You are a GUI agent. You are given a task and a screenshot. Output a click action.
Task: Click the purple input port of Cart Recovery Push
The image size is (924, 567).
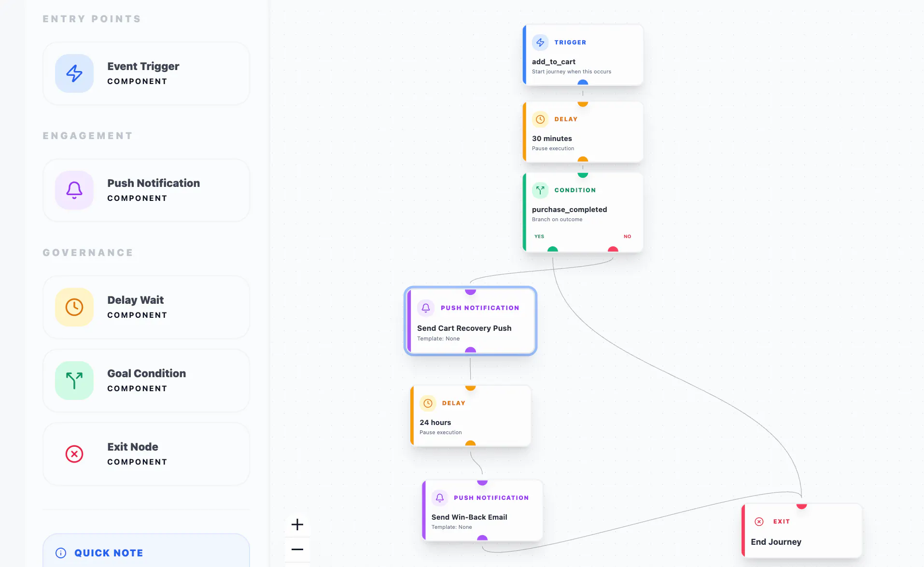pos(471,292)
